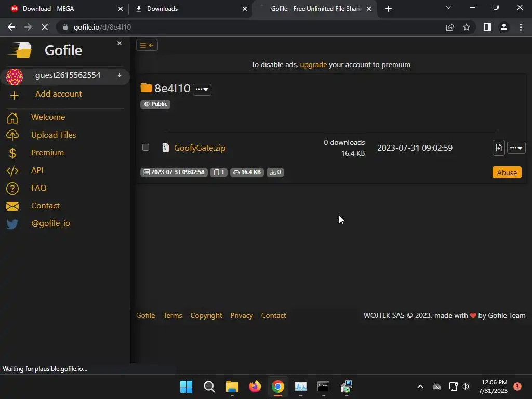The height and width of the screenshot is (399, 532).
Task: Click the Upload Files cloud icon
Action: click(12, 135)
